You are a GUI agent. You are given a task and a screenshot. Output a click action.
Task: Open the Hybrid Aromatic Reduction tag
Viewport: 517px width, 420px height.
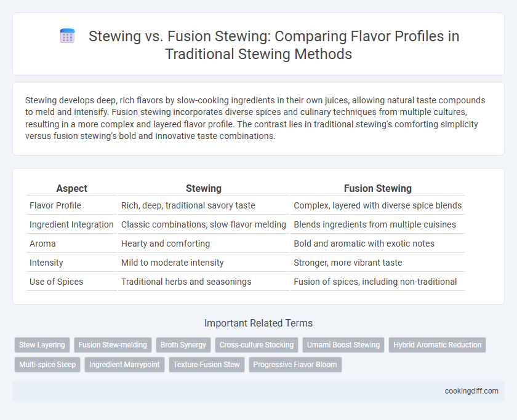pyautogui.click(x=437, y=345)
